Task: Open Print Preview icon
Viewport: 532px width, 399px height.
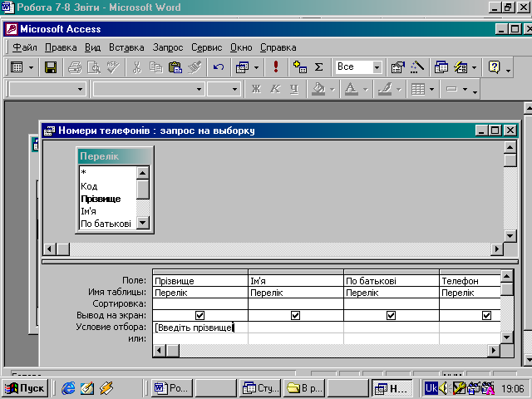Action: 94,67
